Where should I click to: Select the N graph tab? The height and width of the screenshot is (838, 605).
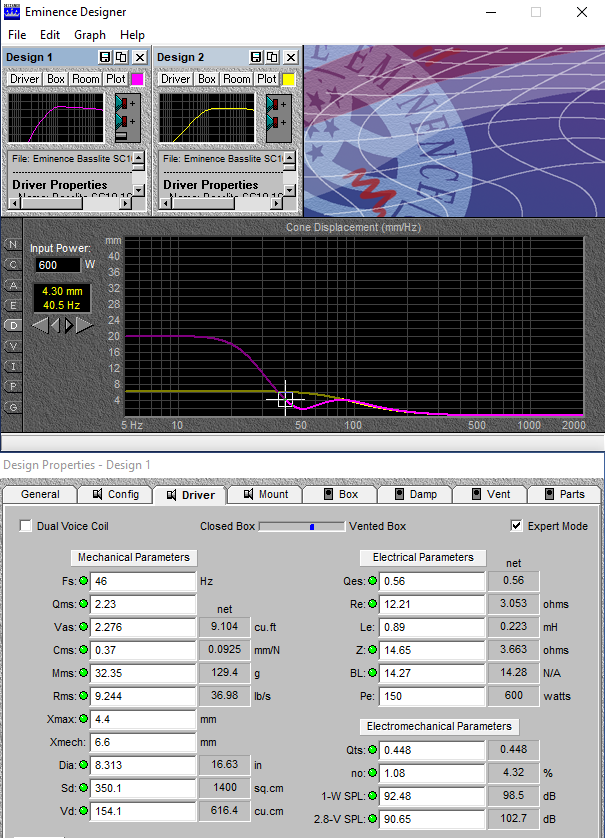(x=13, y=244)
